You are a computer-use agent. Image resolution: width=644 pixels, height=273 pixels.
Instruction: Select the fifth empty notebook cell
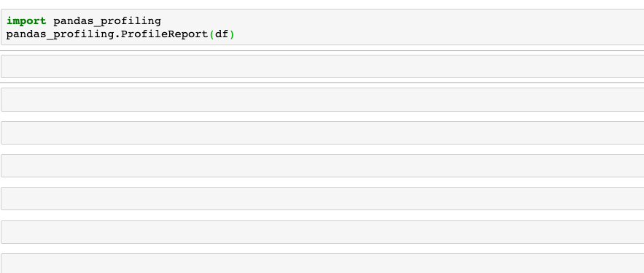(x=322, y=199)
